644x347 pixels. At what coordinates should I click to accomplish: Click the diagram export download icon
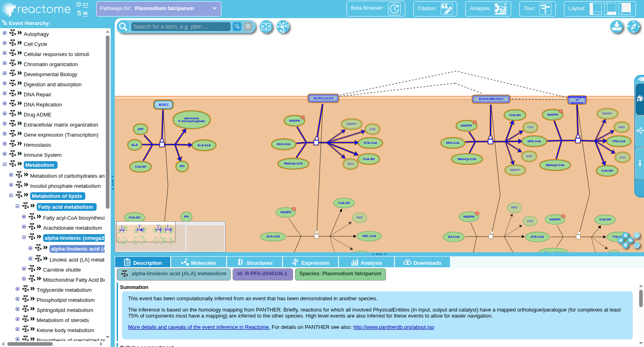(x=617, y=27)
